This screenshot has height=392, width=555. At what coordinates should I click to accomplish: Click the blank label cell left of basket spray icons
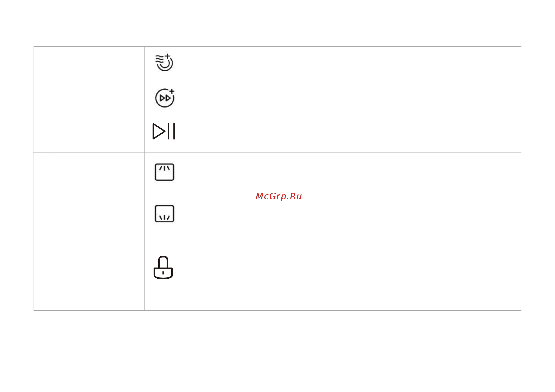point(97,194)
